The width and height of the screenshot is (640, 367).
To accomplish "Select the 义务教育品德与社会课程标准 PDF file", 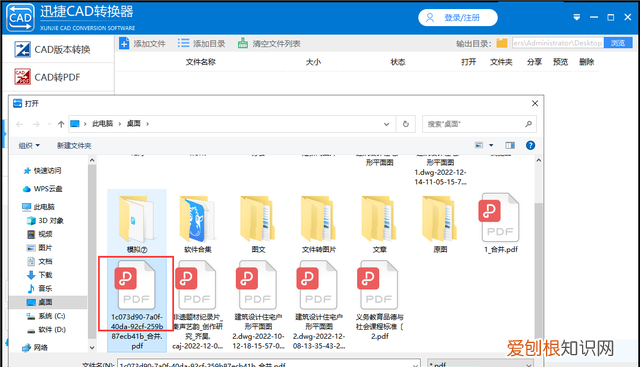I will point(379,301).
